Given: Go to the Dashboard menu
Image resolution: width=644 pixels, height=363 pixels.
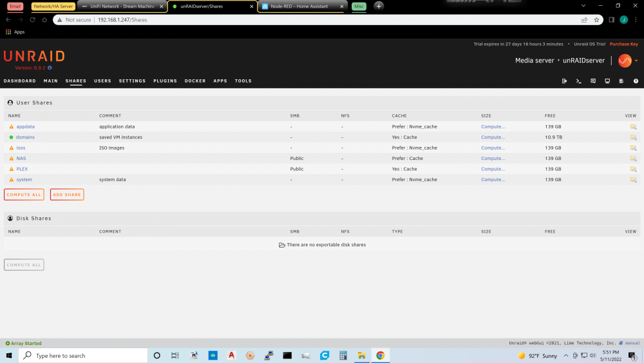Looking at the screenshot, I should click(x=20, y=81).
